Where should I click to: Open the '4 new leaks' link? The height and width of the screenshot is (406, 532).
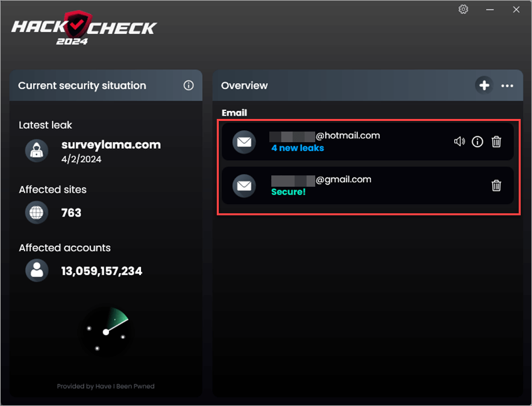(297, 148)
